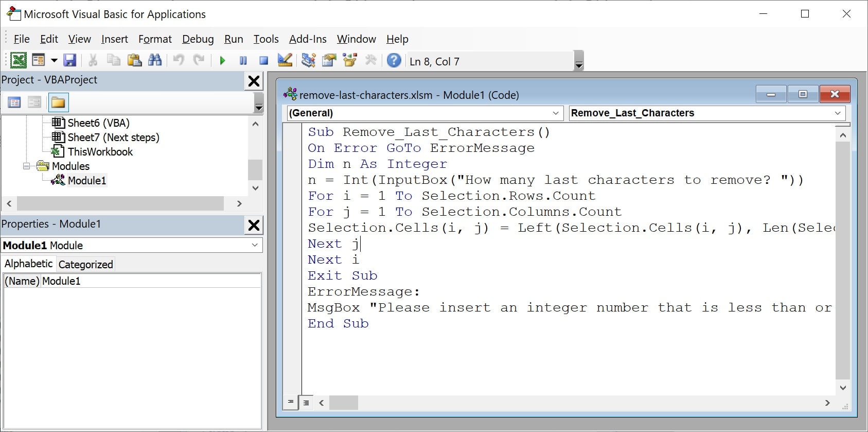868x432 pixels.
Task: Open the Insert object dropdown arrow
Action: pyautogui.click(x=54, y=61)
